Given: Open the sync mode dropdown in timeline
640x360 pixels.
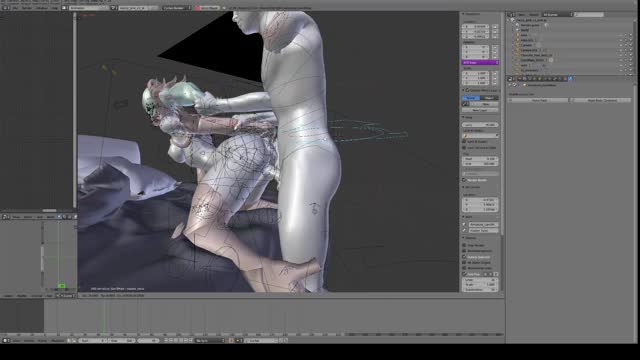Looking at the screenshot, I should pos(210,340).
